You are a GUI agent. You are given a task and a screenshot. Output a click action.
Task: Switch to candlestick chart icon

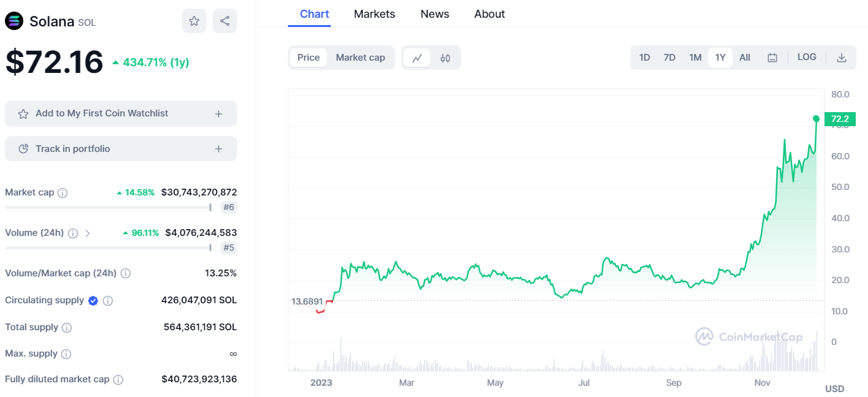pyautogui.click(x=445, y=58)
